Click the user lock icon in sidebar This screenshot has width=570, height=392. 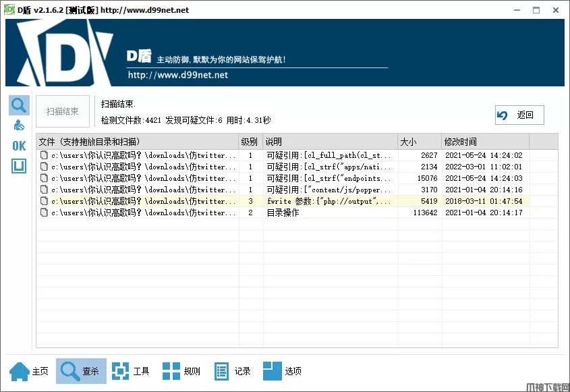point(19,125)
